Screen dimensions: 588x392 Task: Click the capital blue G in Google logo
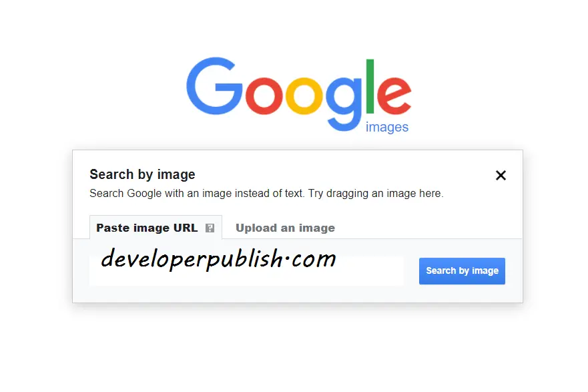click(214, 86)
